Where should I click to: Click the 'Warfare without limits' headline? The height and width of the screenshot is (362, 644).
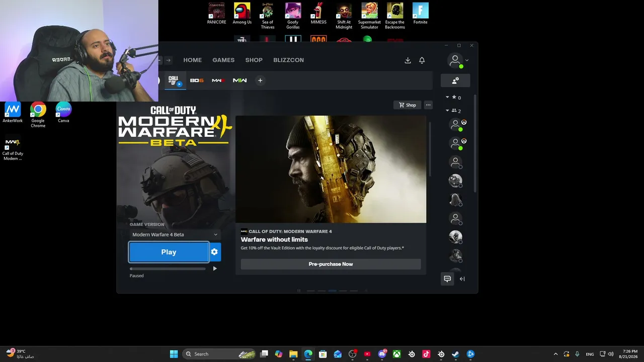[x=274, y=240]
